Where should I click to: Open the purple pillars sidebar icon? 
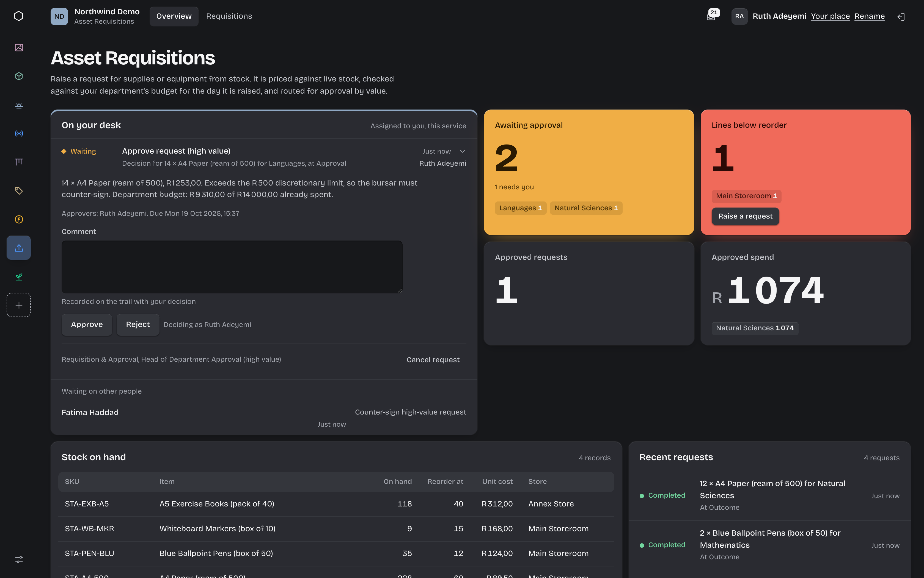(x=19, y=162)
